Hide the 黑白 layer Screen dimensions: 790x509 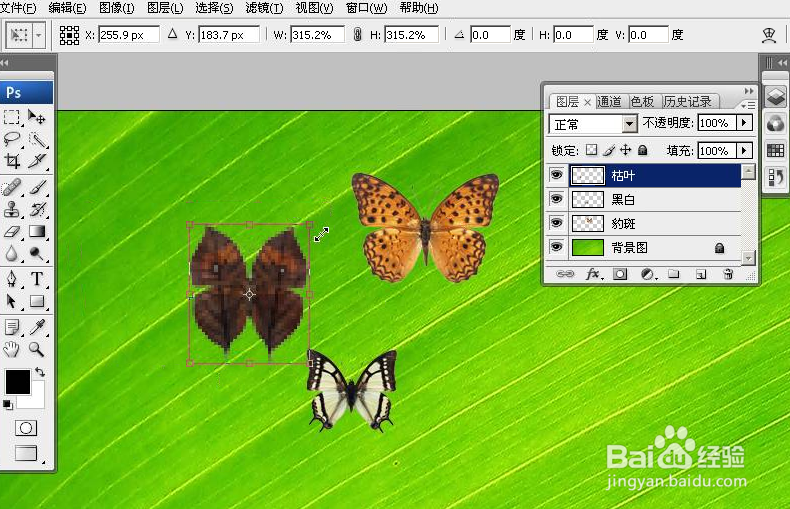556,199
